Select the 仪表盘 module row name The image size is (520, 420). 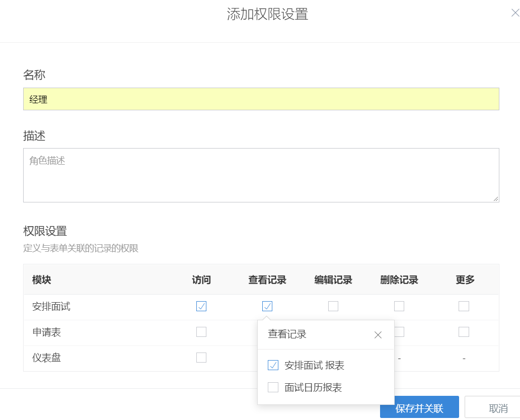(x=46, y=358)
